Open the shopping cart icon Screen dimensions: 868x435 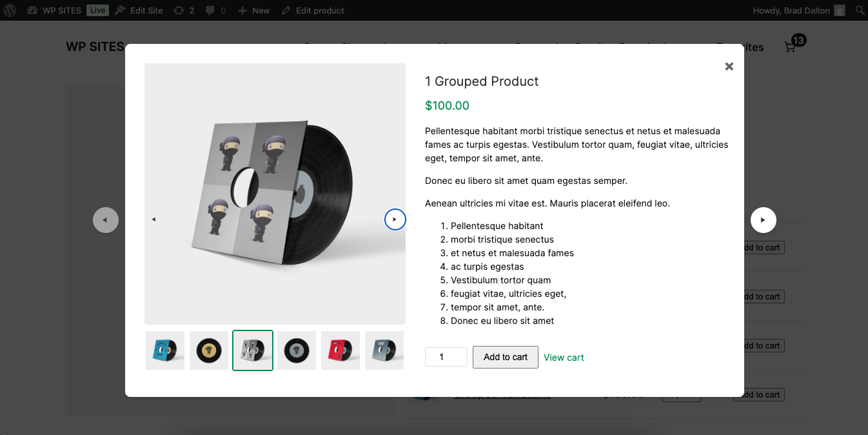pos(791,46)
